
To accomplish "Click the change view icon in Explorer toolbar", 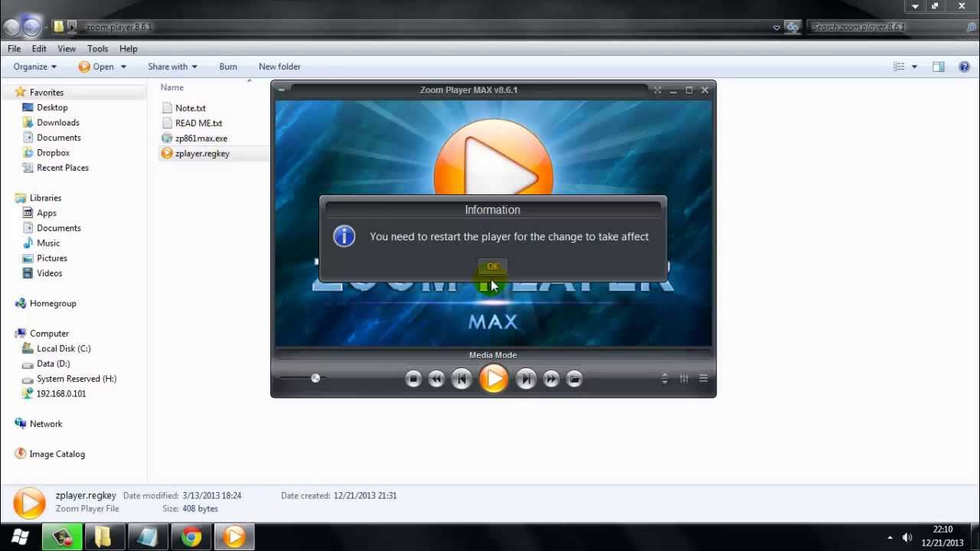I will click(x=900, y=67).
